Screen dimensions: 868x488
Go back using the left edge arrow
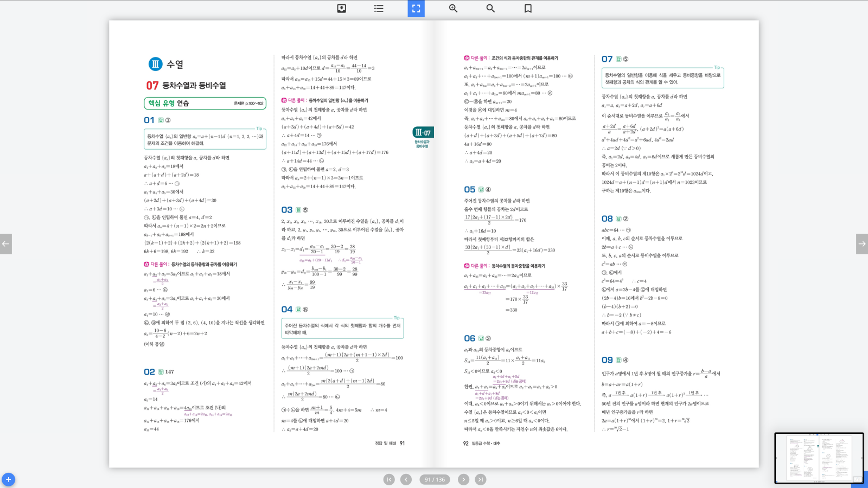pyautogui.click(x=6, y=244)
